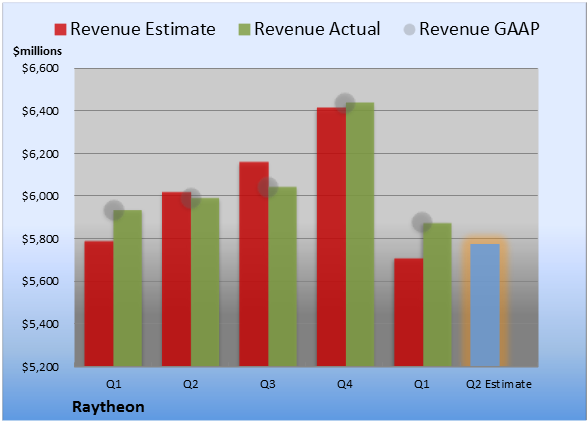Image resolution: width=588 pixels, height=422 pixels.
Task: Click the GAAP marker above Q2
Action: pyautogui.click(x=191, y=198)
